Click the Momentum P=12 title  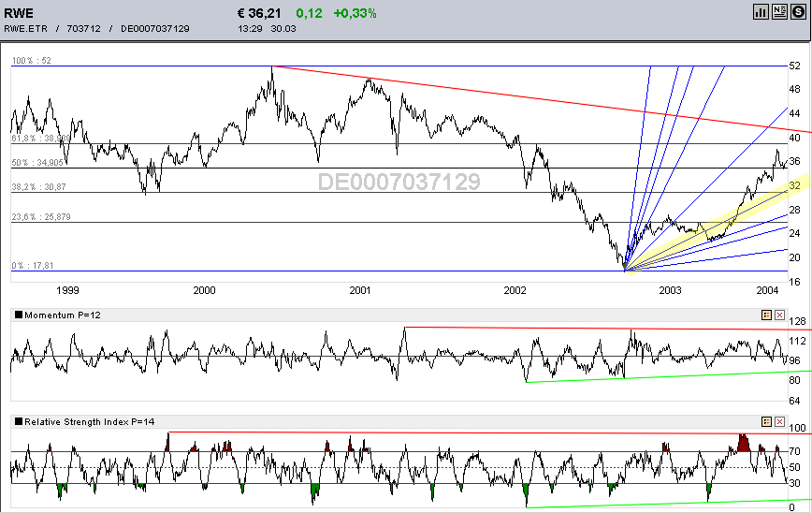click(62, 315)
